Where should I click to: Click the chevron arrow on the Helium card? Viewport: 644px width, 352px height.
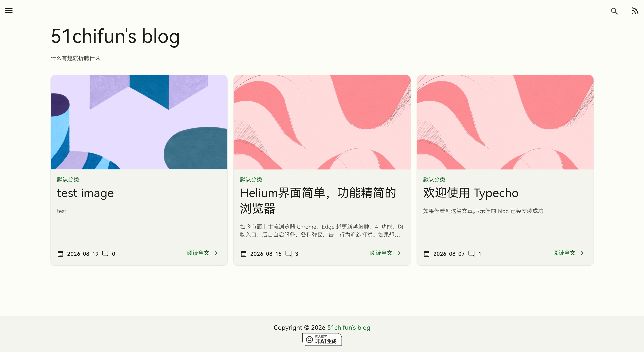coord(399,253)
